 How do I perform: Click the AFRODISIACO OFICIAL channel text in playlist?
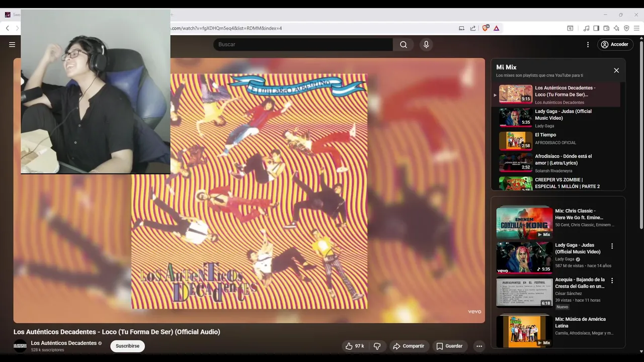pos(555,143)
